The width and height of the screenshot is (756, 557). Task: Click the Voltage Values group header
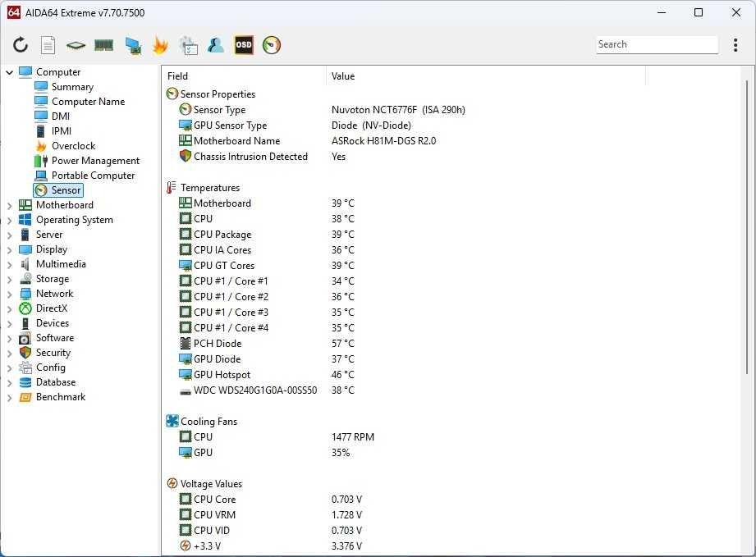tap(204, 484)
